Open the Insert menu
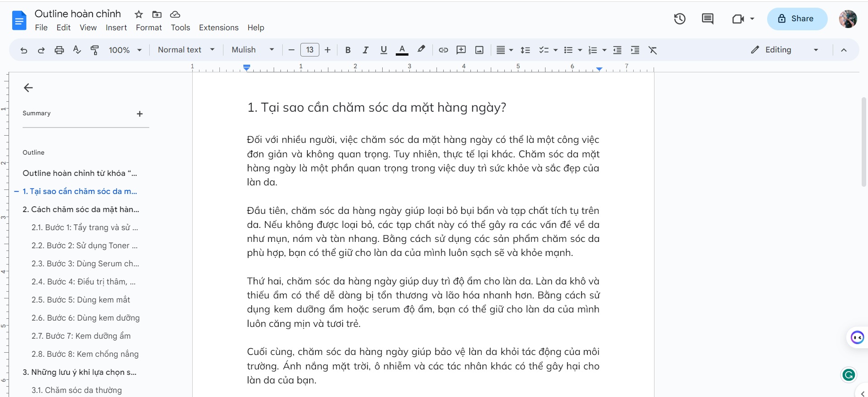This screenshot has height=397, width=868. click(116, 28)
